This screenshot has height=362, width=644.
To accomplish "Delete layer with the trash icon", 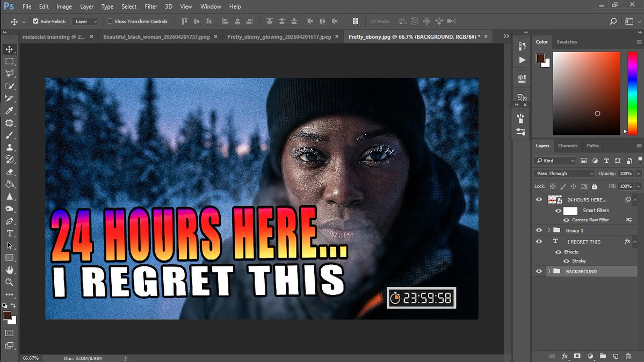I will click(628, 356).
